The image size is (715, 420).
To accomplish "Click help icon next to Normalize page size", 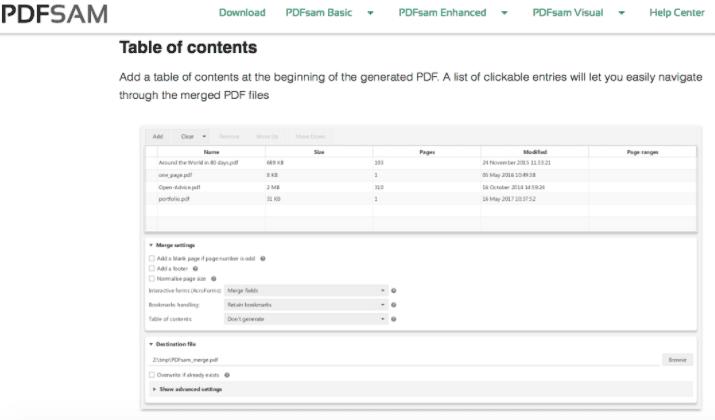I will pyautogui.click(x=214, y=278).
